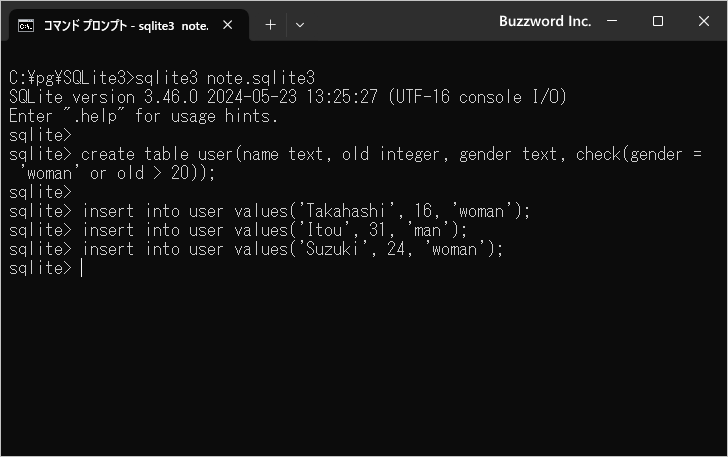728x457 pixels.
Task: Close the コマンド プロンプト tab
Action: point(231,25)
